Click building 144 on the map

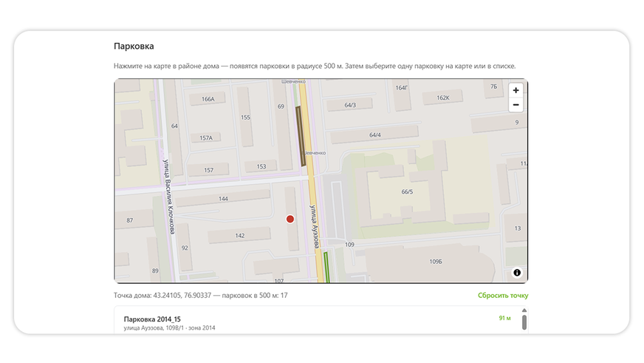coord(223,199)
